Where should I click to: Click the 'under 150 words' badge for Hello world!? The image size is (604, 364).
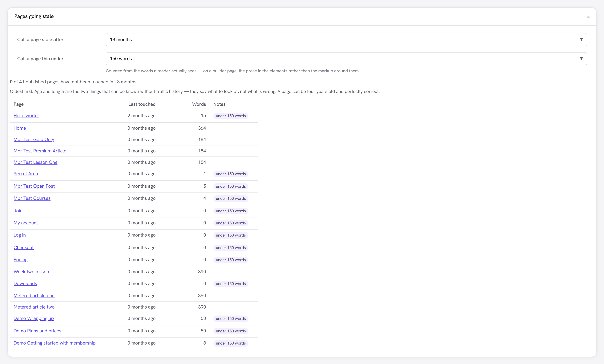point(231,116)
